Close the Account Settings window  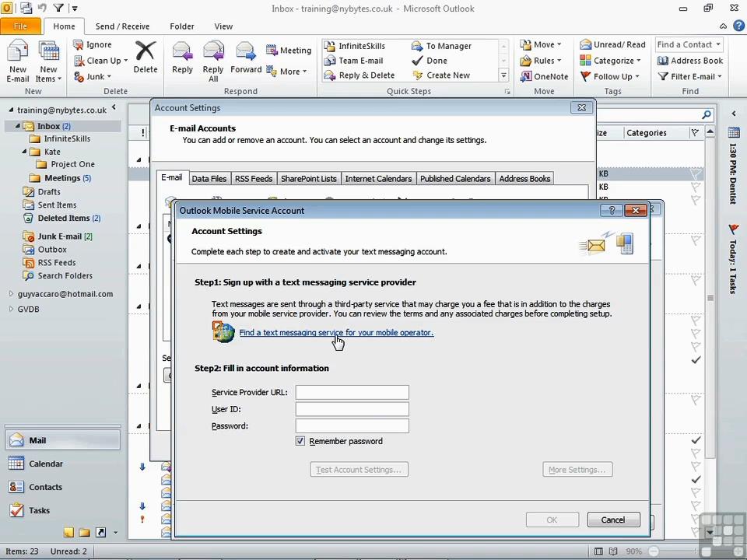click(x=582, y=107)
